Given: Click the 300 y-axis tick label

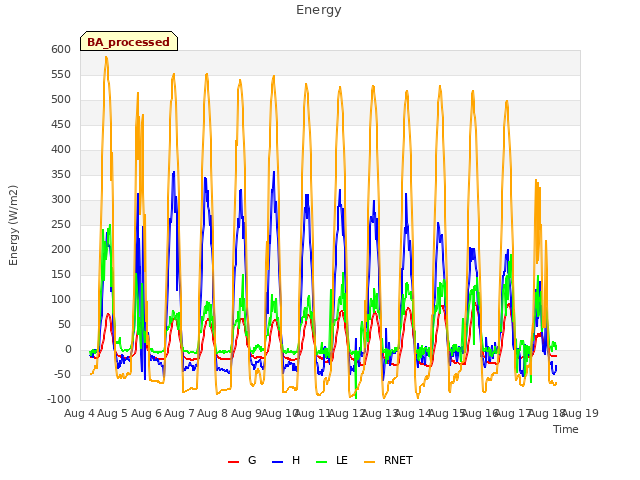Looking at the screenshot, I should click(x=61, y=200).
